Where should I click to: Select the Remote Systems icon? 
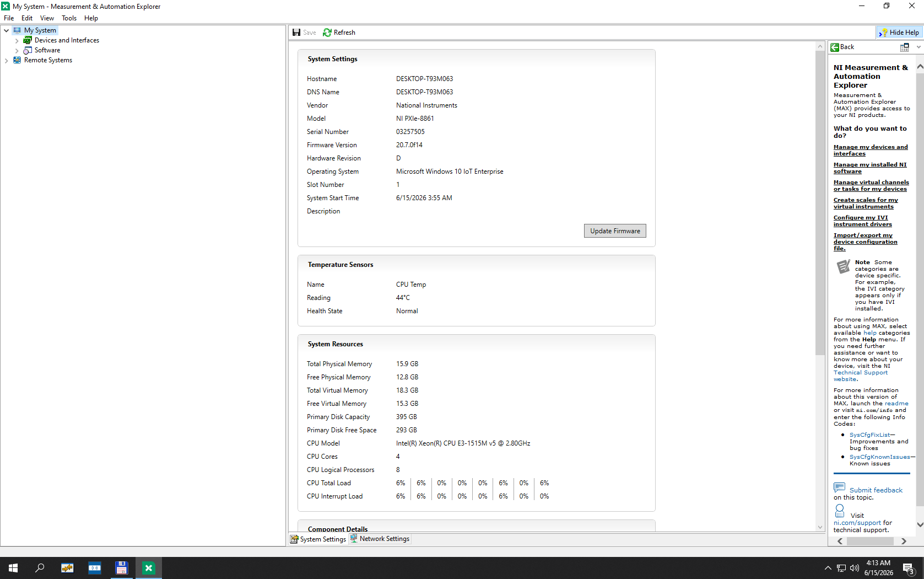tap(17, 60)
